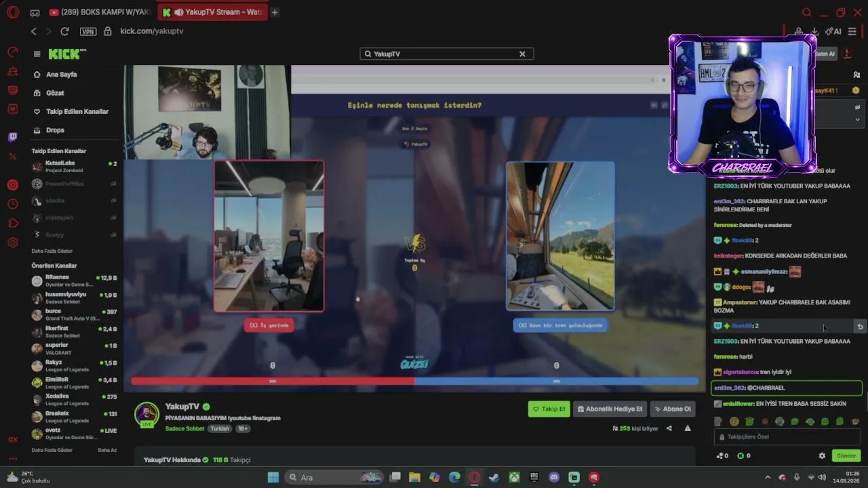Open Opera Easy Setup menu icon
Screen dimensions: 868x488
852,31
